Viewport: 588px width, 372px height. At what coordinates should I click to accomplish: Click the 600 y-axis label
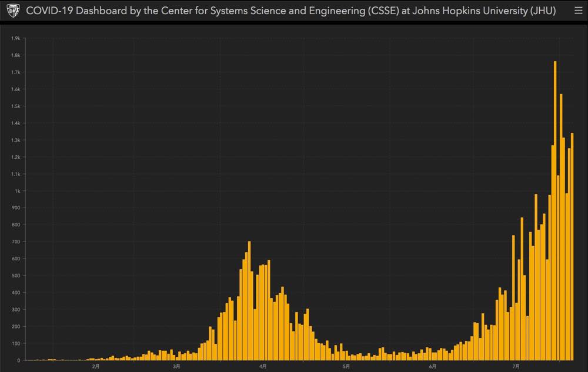(16, 259)
